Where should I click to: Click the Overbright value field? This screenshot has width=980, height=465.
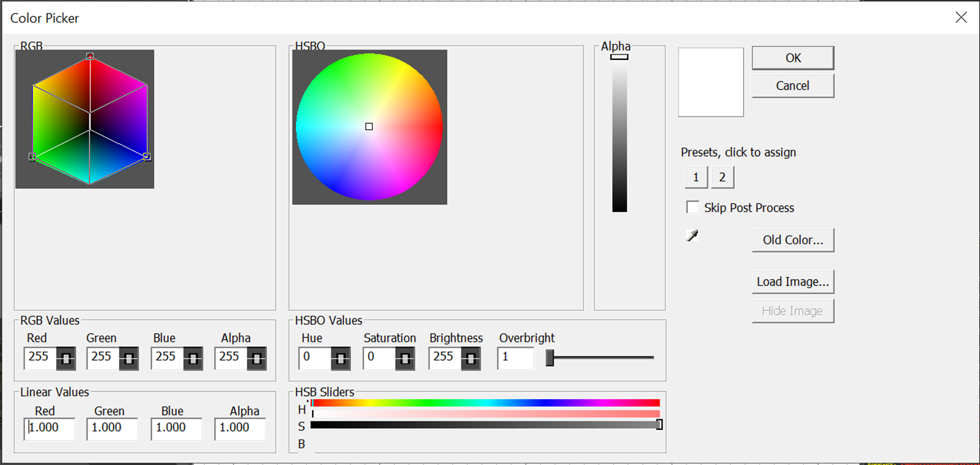pyautogui.click(x=515, y=359)
